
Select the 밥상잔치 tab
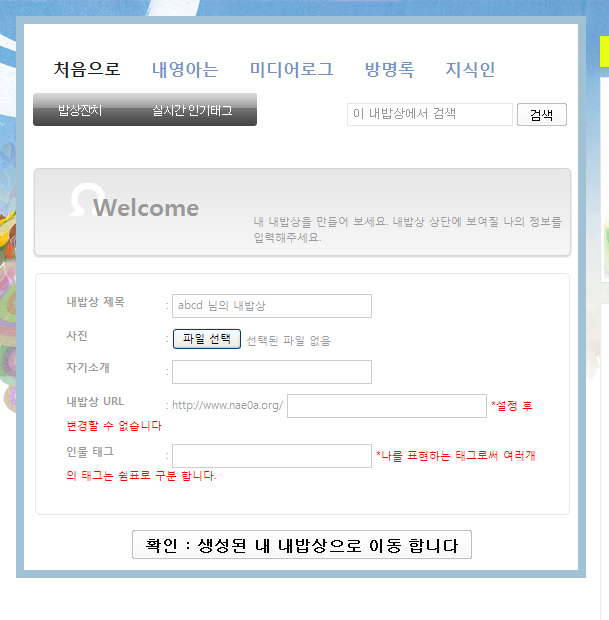click(x=80, y=110)
